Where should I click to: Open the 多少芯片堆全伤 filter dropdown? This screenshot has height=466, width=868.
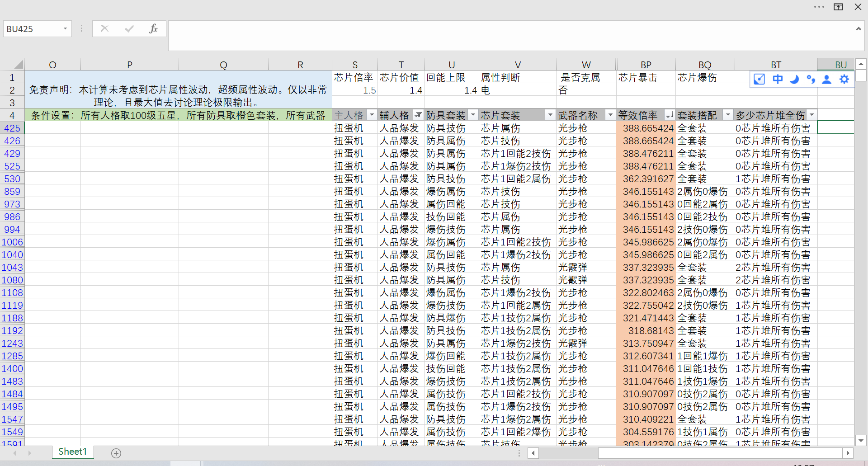pyautogui.click(x=812, y=115)
